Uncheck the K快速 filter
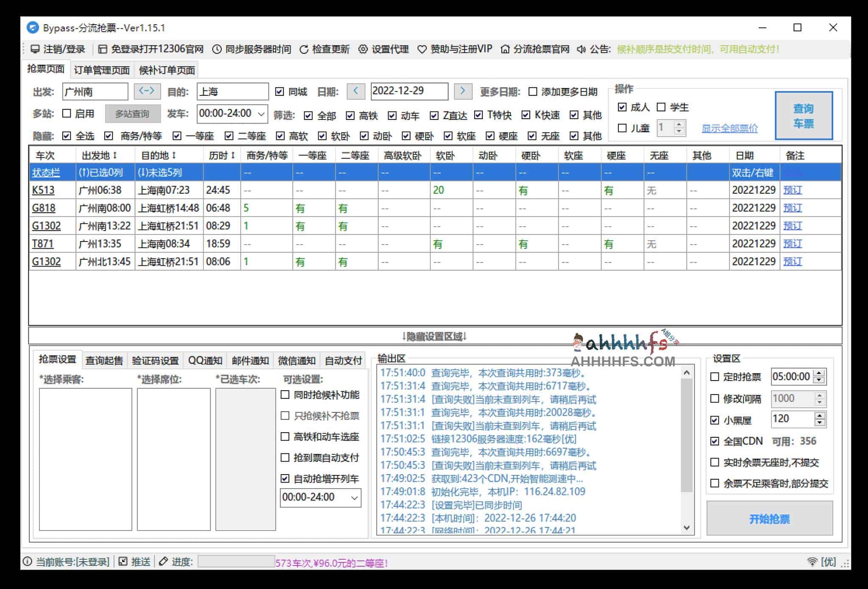This screenshot has width=868, height=589. click(x=526, y=115)
